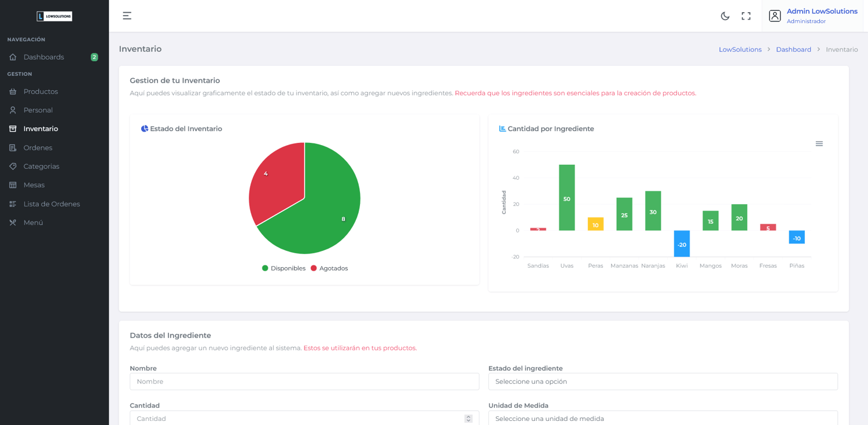Click the Productos basket icon
The image size is (868, 425).
click(13, 91)
